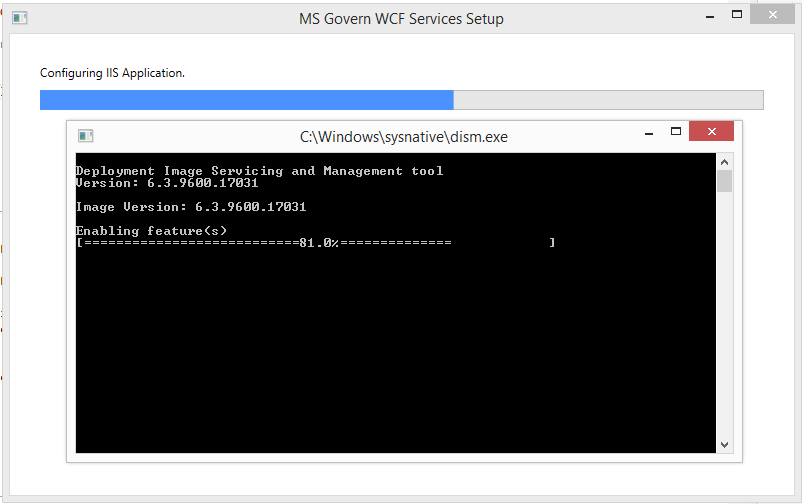Click the 'Image Version' line in console
Image resolution: width=802 pixels, height=504 pixels.
click(190, 207)
